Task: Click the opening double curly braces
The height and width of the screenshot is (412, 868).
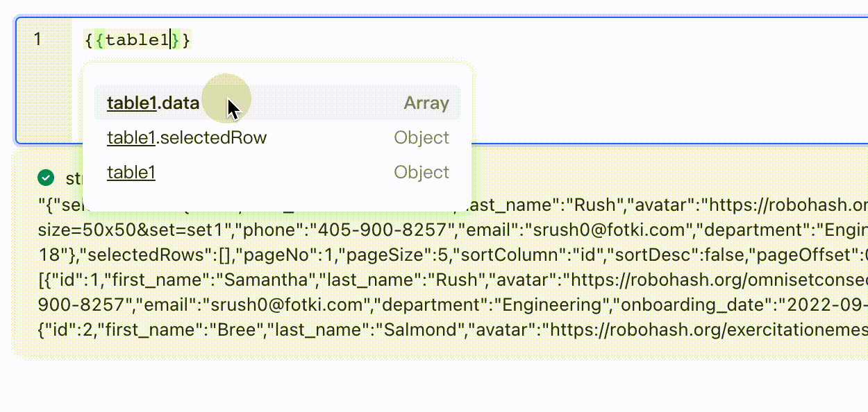Action: (94, 40)
